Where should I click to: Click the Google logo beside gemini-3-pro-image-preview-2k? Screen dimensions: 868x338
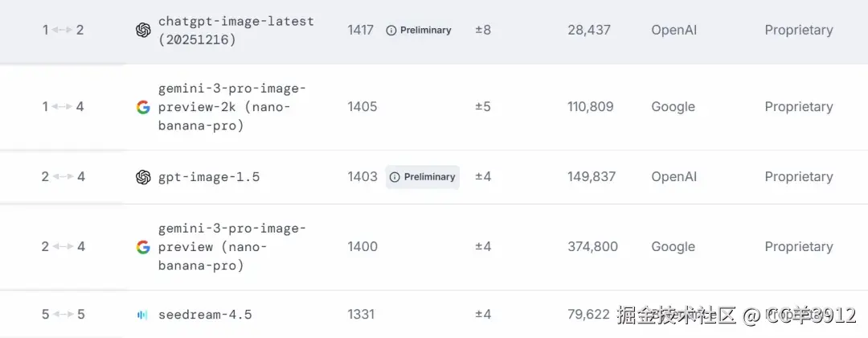(x=143, y=107)
